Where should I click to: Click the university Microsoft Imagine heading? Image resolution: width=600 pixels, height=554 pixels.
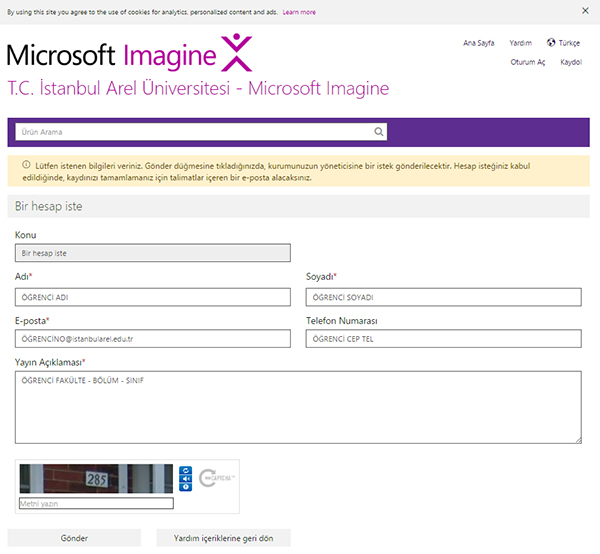(198, 88)
